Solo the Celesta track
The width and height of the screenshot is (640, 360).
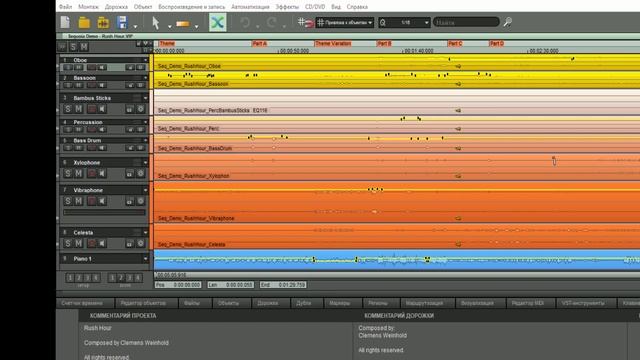[68, 244]
